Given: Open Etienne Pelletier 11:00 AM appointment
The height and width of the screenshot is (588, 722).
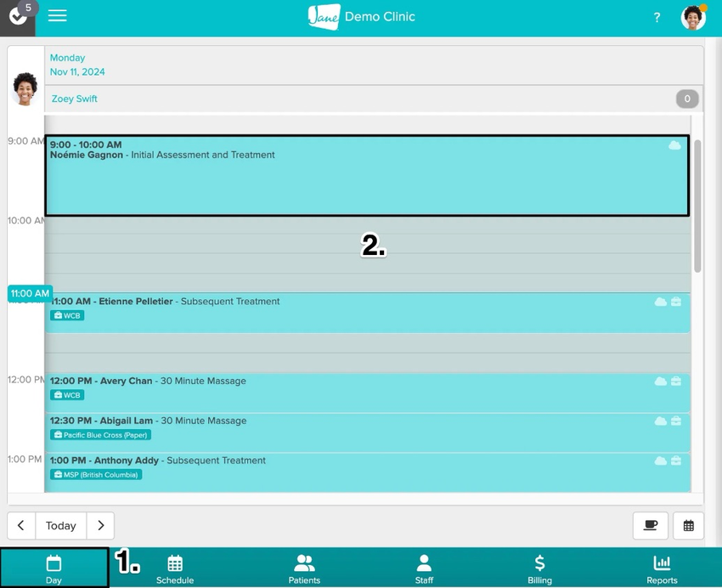Looking at the screenshot, I should tap(367, 313).
